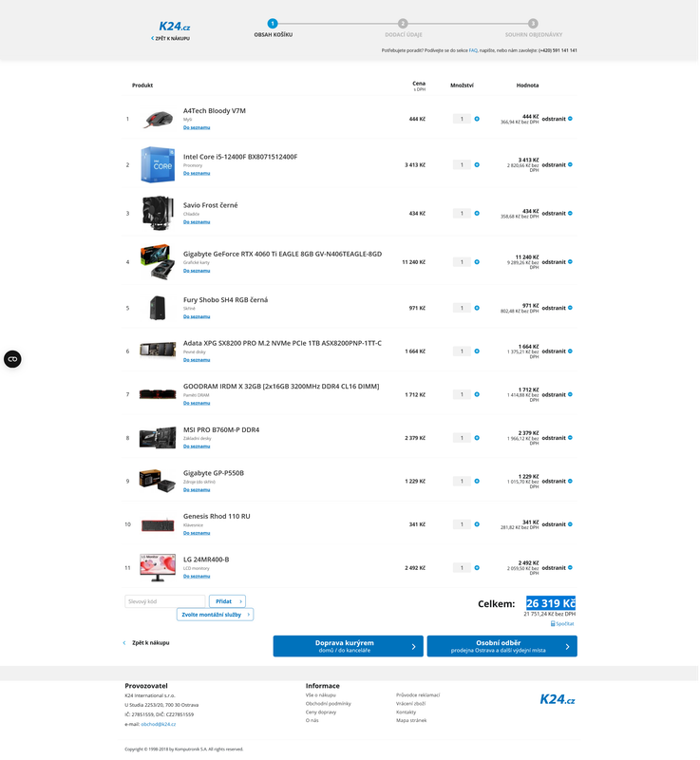
Task: Increase quantity of Gigabyte GP-P550B
Action: (x=478, y=482)
